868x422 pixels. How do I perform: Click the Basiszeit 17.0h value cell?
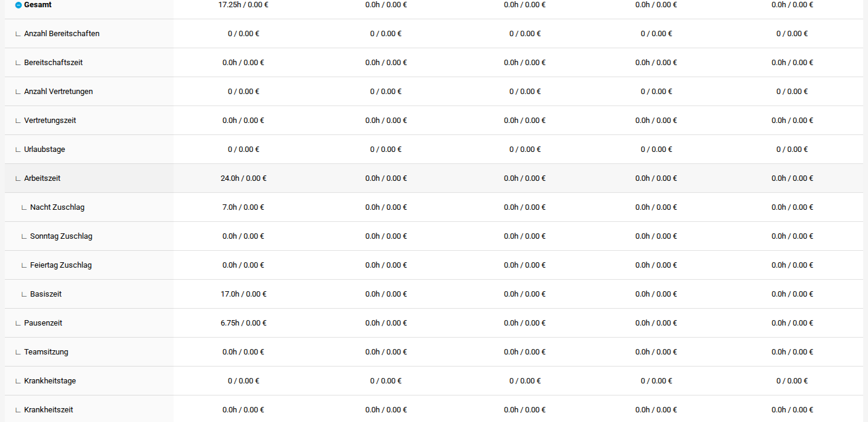tap(244, 294)
